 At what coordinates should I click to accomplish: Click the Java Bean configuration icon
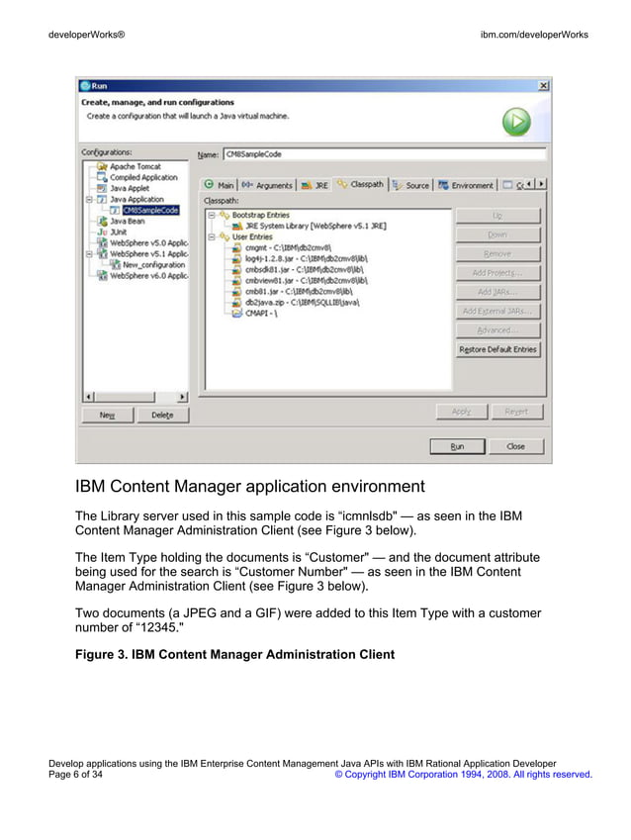[x=102, y=221]
